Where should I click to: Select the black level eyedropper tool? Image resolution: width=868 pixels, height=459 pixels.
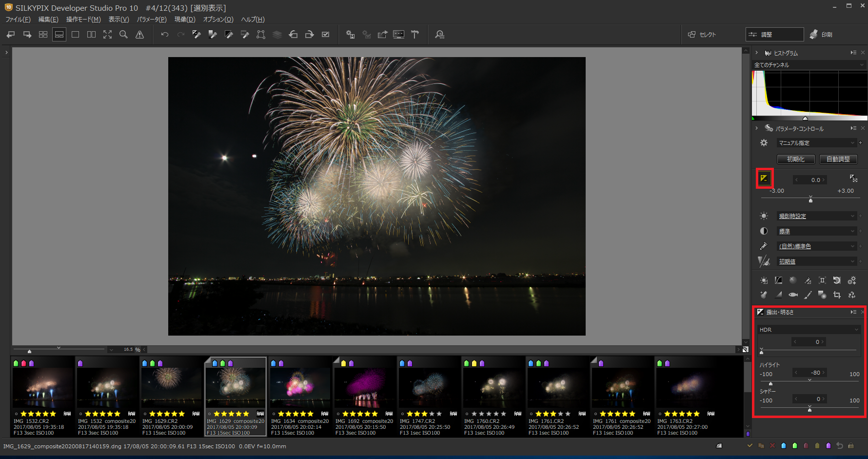[x=229, y=35]
